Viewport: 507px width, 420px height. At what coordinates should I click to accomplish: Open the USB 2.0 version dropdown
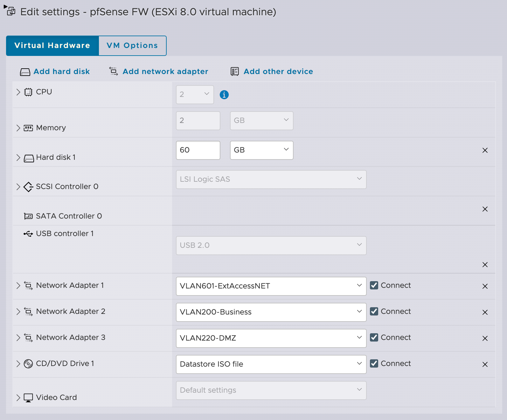pos(271,246)
